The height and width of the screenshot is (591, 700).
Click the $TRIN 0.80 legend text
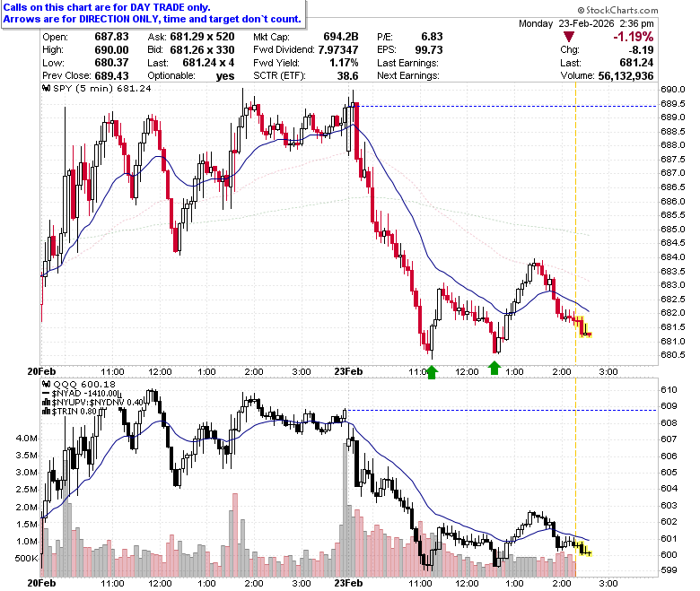coord(74,412)
